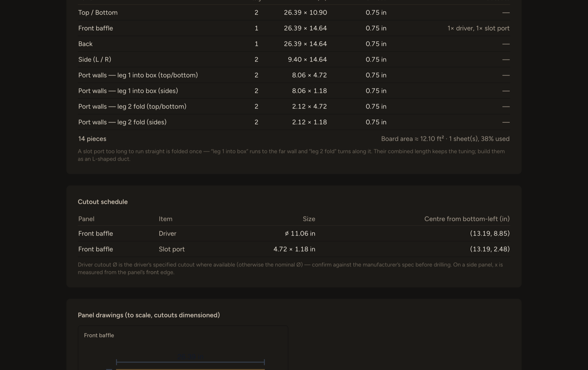The height and width of the screenshot is (370, 588).
Task: Click the quantity in the Top / Bottom row
Action: click(257, 13)
